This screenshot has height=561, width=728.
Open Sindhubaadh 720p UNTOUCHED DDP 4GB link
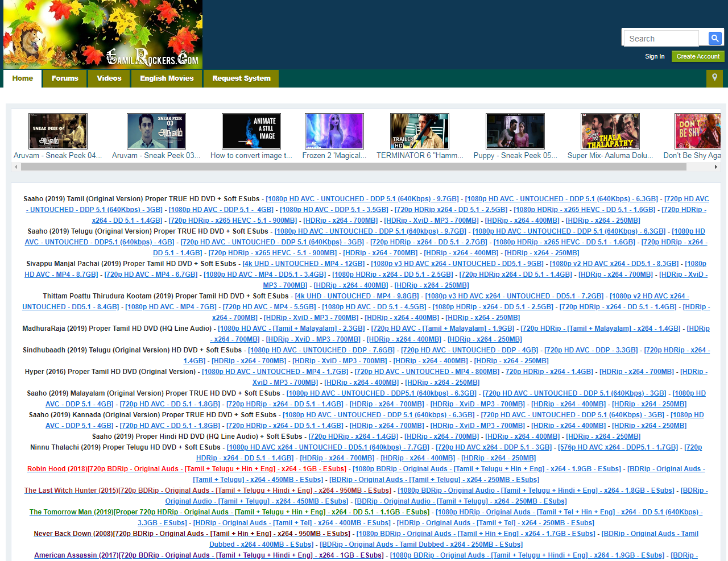tap(469, 350)
